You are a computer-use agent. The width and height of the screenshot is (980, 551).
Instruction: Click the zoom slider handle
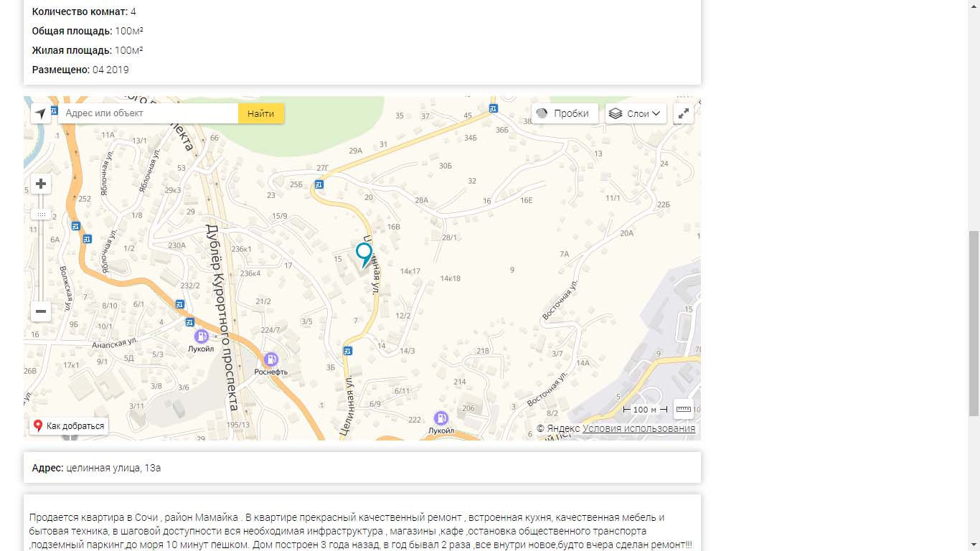[x=41, y=215]
